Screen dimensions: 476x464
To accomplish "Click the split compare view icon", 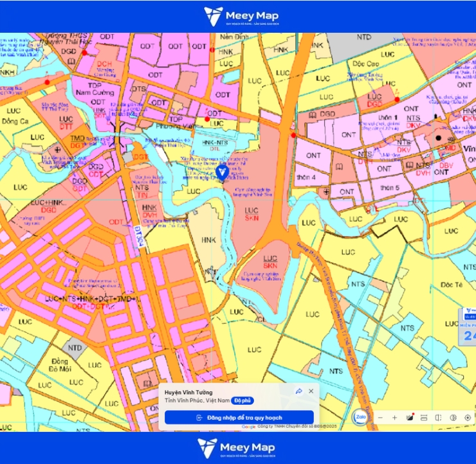I will [x=438, y=418].
